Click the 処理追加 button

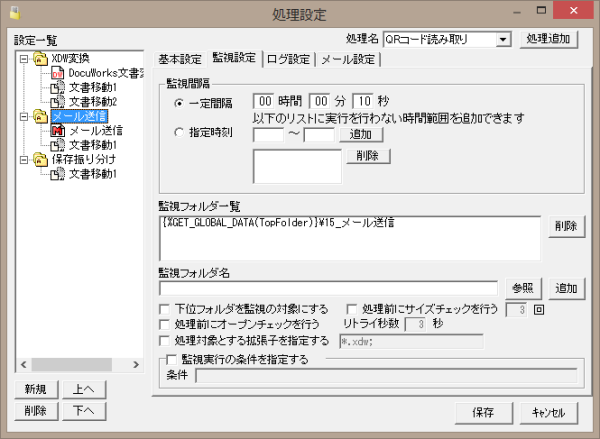[549, 39]
